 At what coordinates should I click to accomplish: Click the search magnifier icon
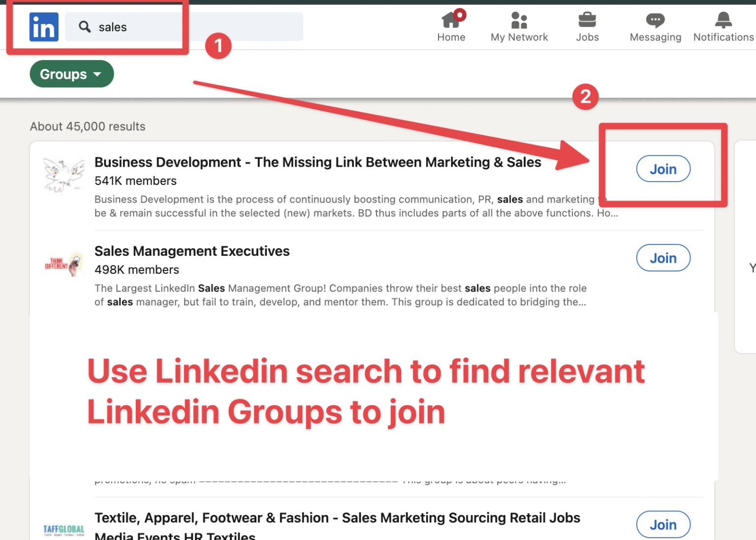pyautogui.click(x=85, y=27)
